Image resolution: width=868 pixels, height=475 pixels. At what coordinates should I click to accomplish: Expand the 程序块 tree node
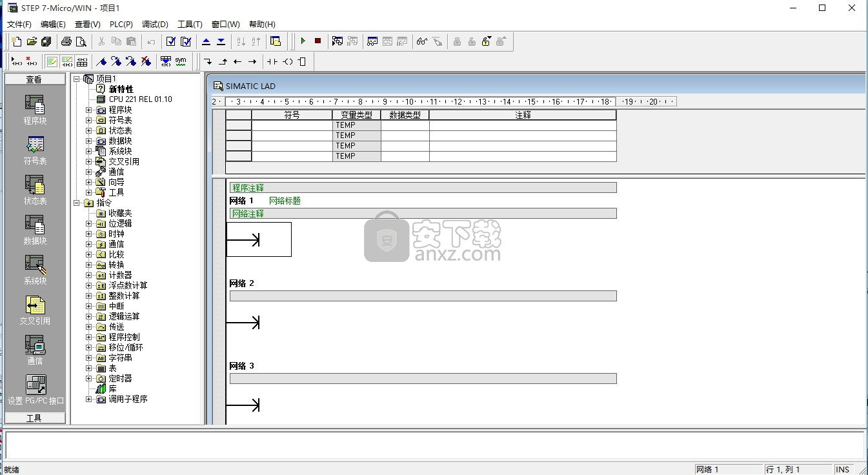coord(89,110)
